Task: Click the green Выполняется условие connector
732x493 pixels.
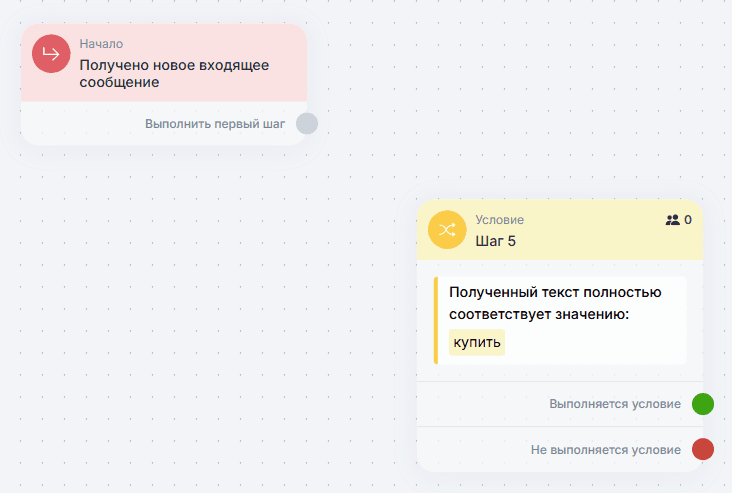Action: [x=703, y=404]
